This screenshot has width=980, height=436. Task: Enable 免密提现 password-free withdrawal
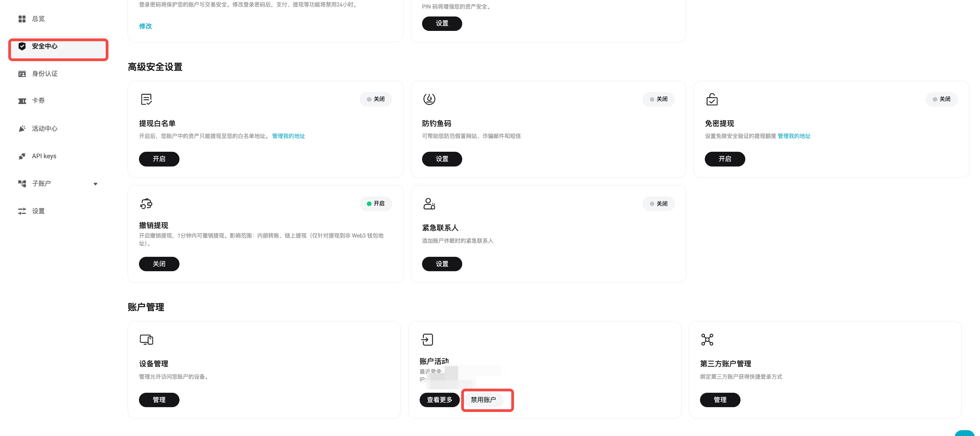pyautogui.click(x=725, y=159)
